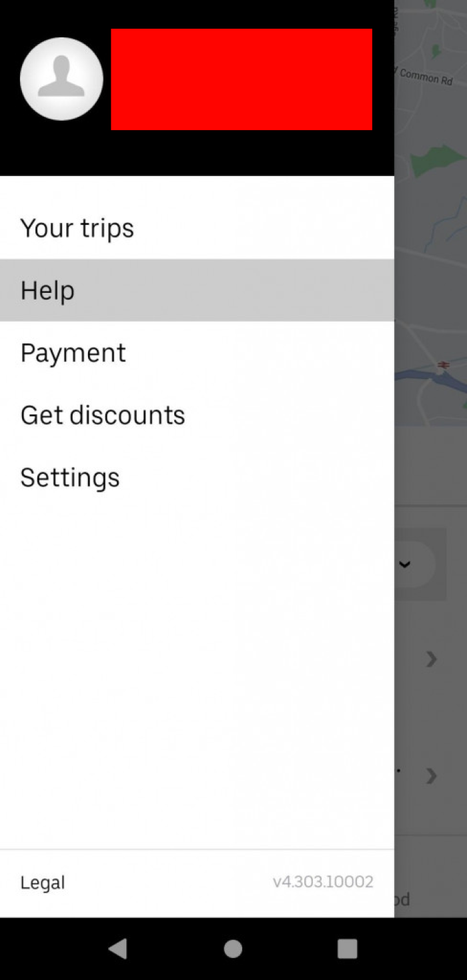Viewport: 467px width, 980px height.
Task: Tap the Android home circle button
Action: (233, 949)
